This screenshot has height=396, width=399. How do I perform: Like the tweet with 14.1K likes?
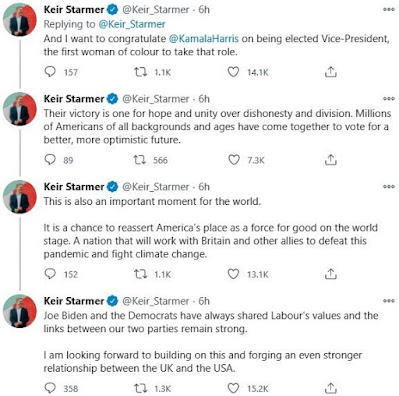pyautogui.click(x=233, y=72)
